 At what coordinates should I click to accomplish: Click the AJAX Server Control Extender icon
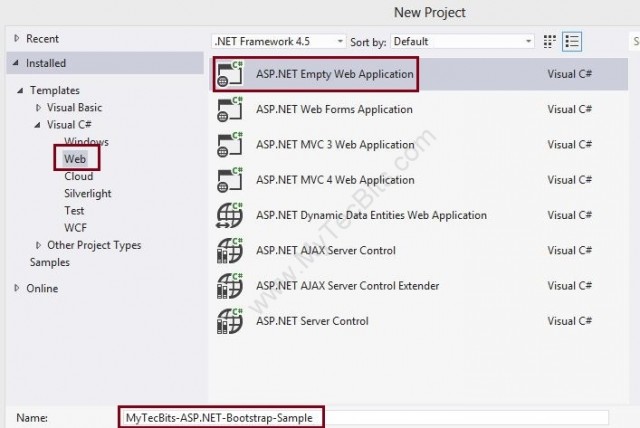click(231, 286)
